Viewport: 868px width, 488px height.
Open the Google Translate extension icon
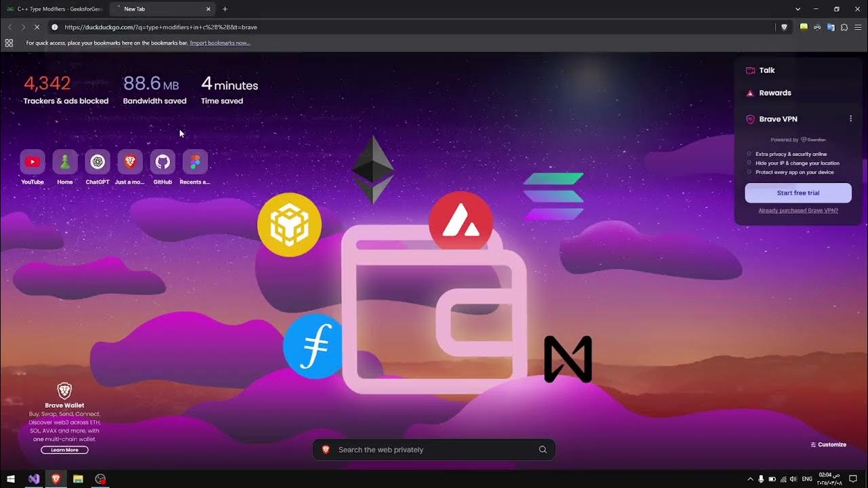[x=831, y=27]
